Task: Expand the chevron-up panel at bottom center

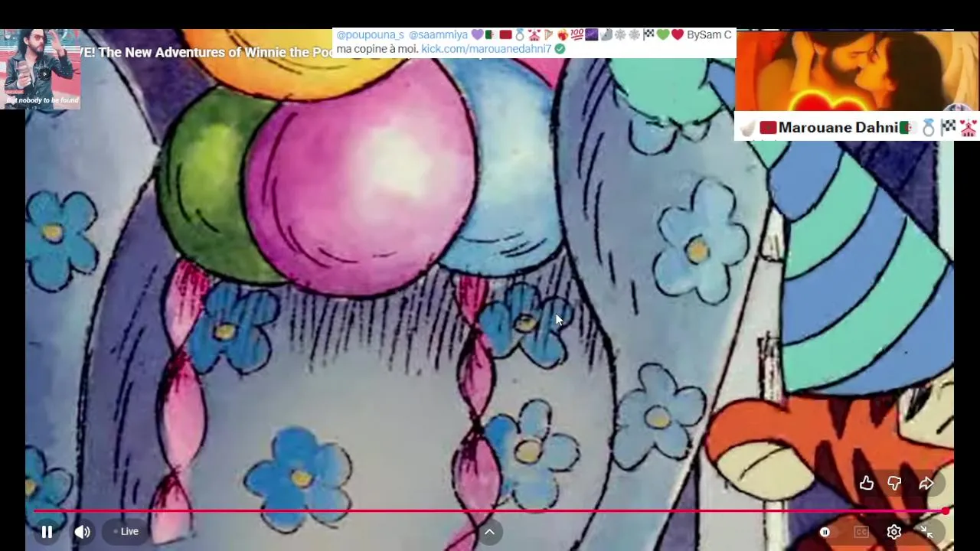Action: pyautogui.click(x=489, y=532)
